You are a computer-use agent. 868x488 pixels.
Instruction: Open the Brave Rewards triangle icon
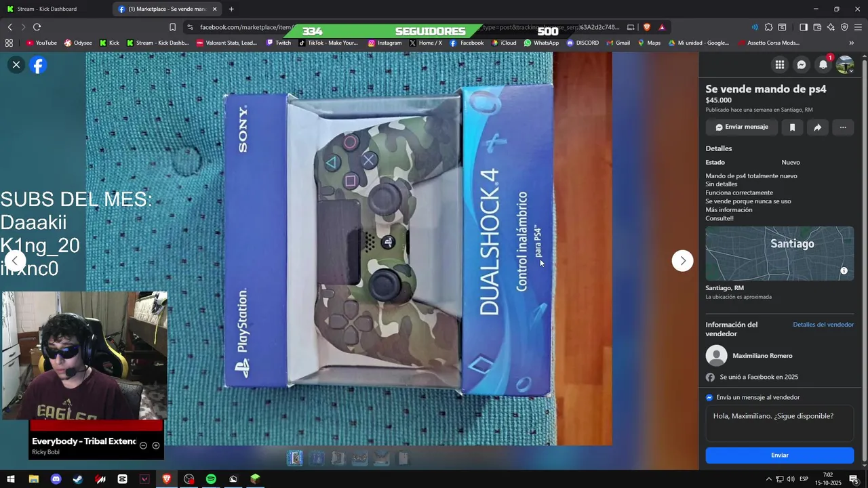[x=662, y=27]
